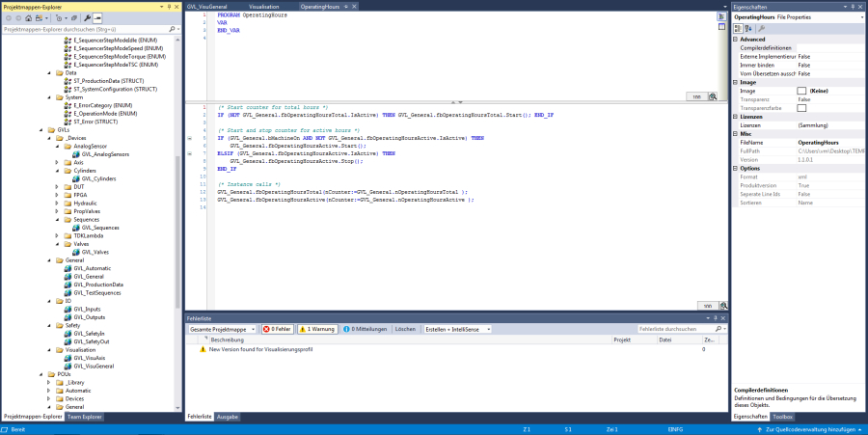
Task: Open the Team Explorer tab
Action: (85, 417)
